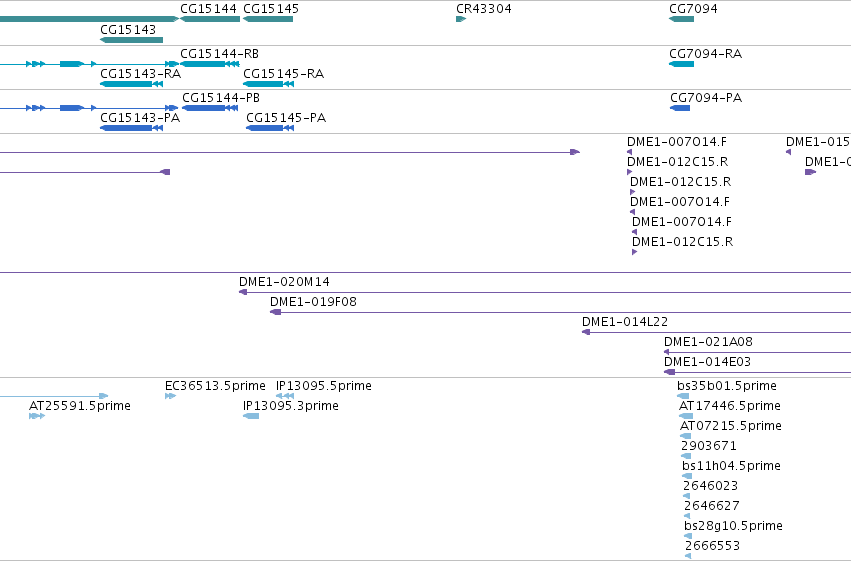The width and height of the screenshot is (851, 561).
Task: Open the AT25591.5prime EST feature
Action: pyautogui.click(x=37, y=416)
